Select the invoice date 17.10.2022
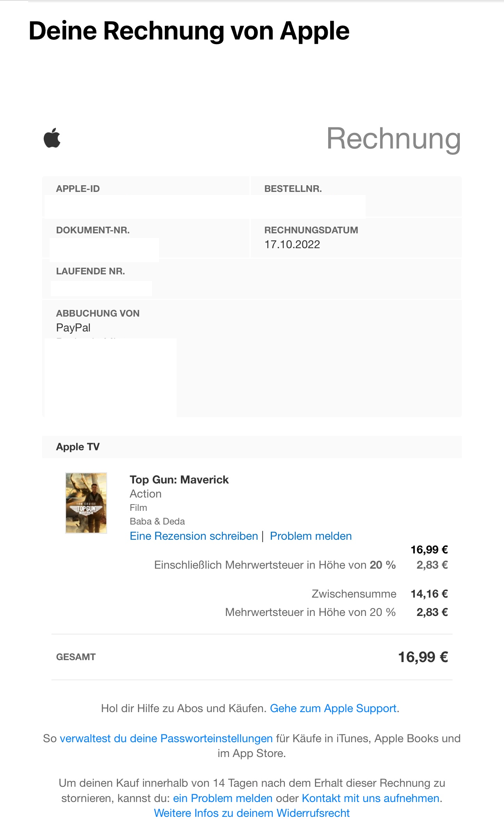 point(292,244)
